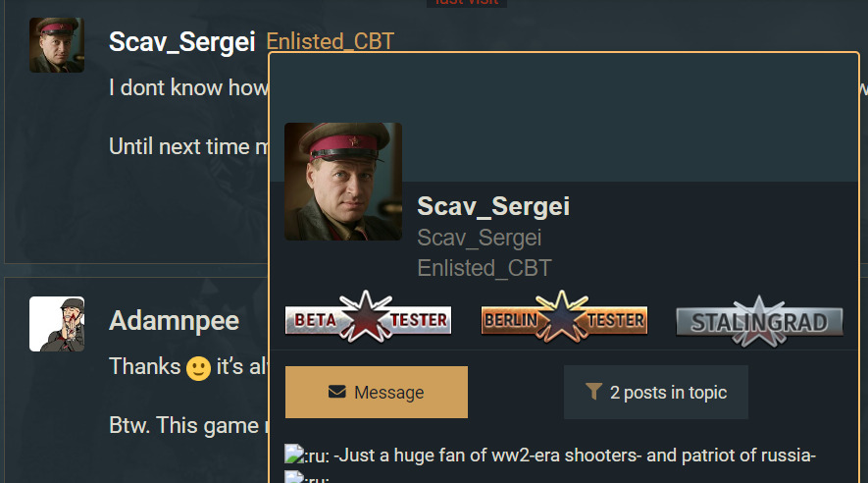The height and width of the screenshot is (483, 868).
Task: Send a message with the Message button
Action: click(x=377, y=392)
